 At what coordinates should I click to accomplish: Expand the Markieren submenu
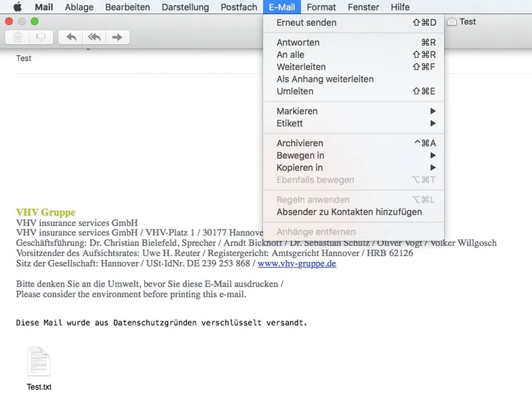pos(354,111)
